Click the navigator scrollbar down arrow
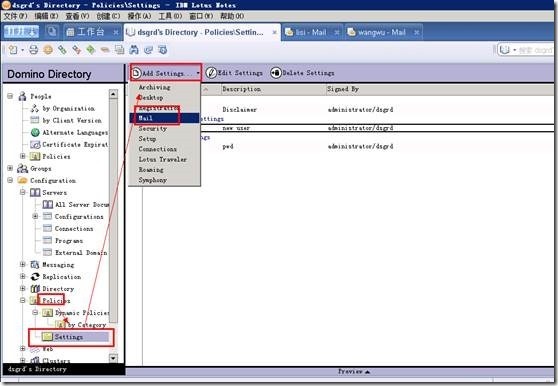Viewport: 558px width, 386px height. click(x=113, y=358)
